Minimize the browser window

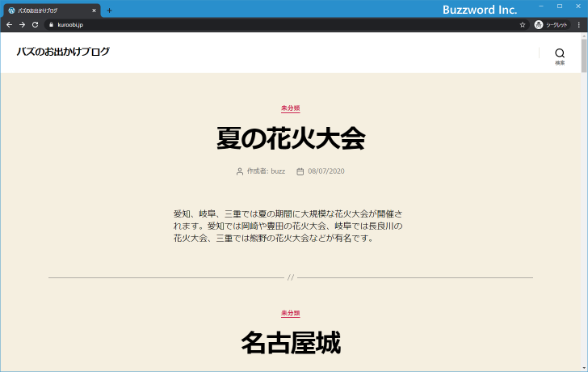pyautogui.click(x=541, y=6)
